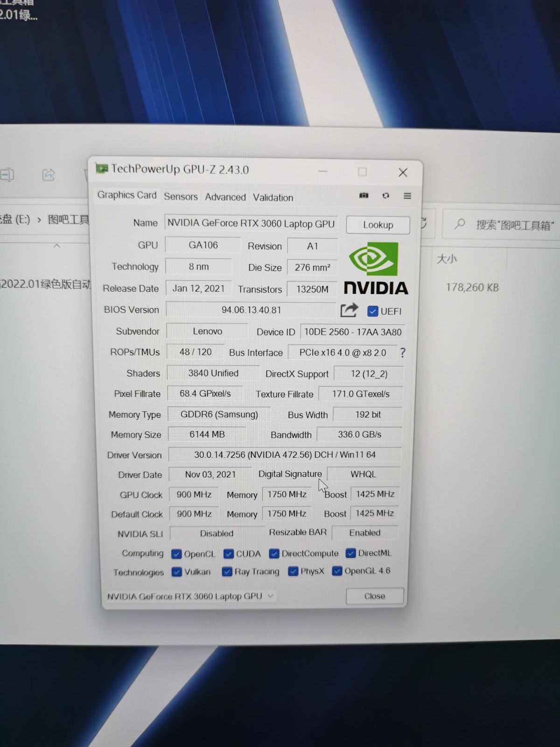Image resolution: width=560 pixels, height=747 pixels.
Task: Click the Memory Size value 6144 MB
Action: (x=207, y=434)
